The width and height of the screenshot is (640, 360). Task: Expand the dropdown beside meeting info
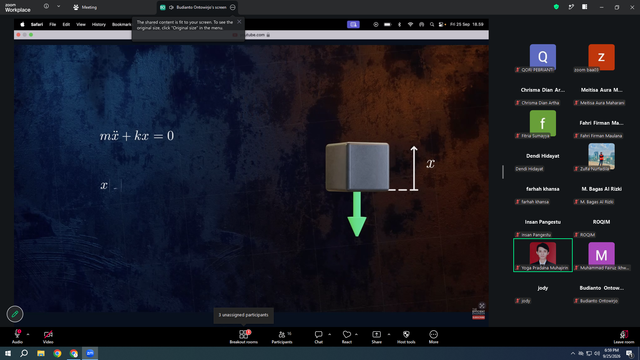(x=58, y=6)
